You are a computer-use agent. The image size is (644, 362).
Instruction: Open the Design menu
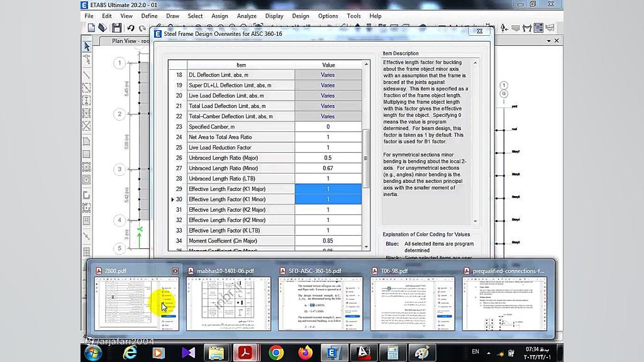click(x=301, y=16)
